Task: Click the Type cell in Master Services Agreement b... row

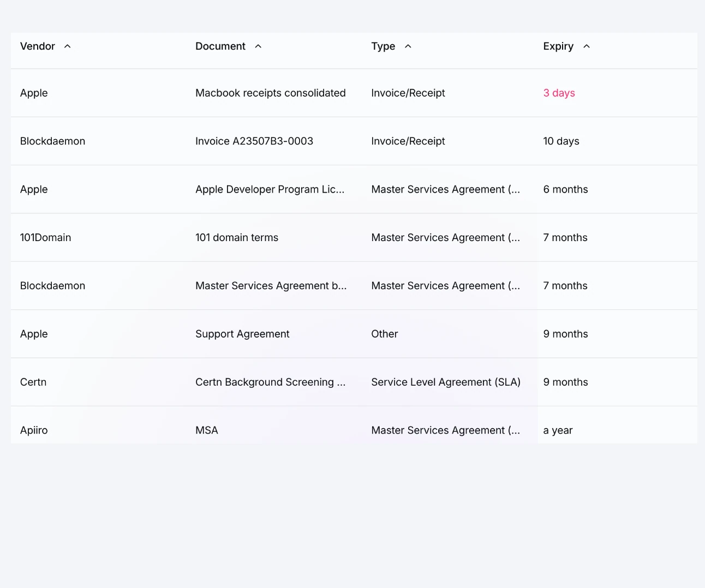Action: [446, 286]
